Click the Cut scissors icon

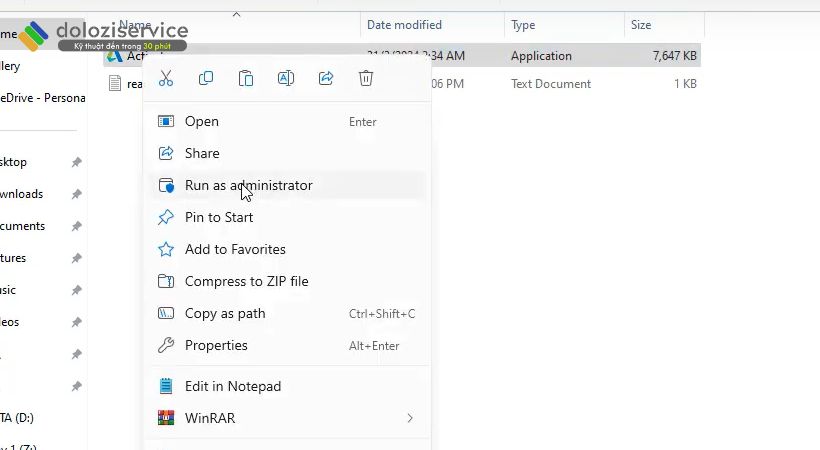coord(166,78)
